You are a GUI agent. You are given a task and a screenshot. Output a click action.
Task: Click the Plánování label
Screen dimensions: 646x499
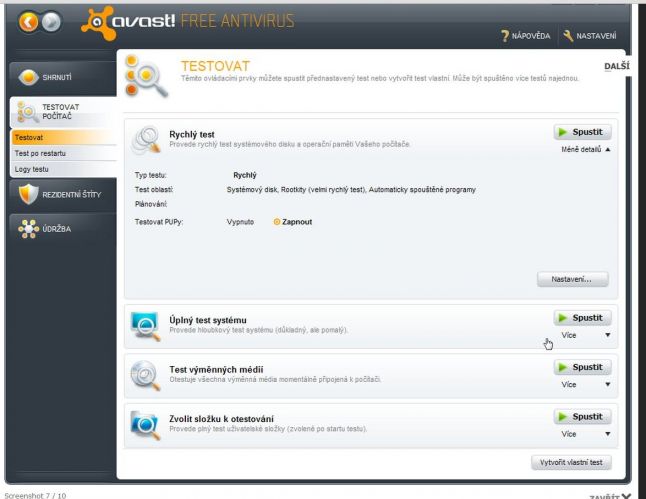(151, 204)
